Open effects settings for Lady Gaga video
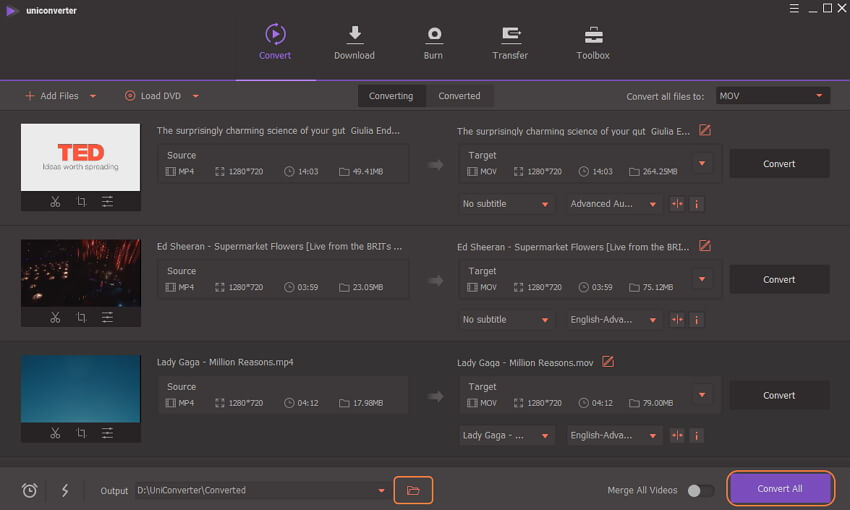The image size is (850, 510). (107, 433)
